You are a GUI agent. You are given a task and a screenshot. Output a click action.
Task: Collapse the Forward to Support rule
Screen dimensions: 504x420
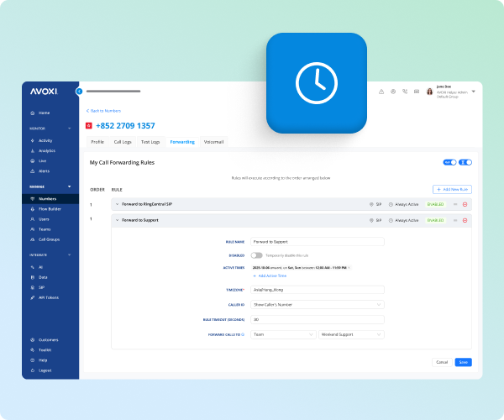point(117,220)
